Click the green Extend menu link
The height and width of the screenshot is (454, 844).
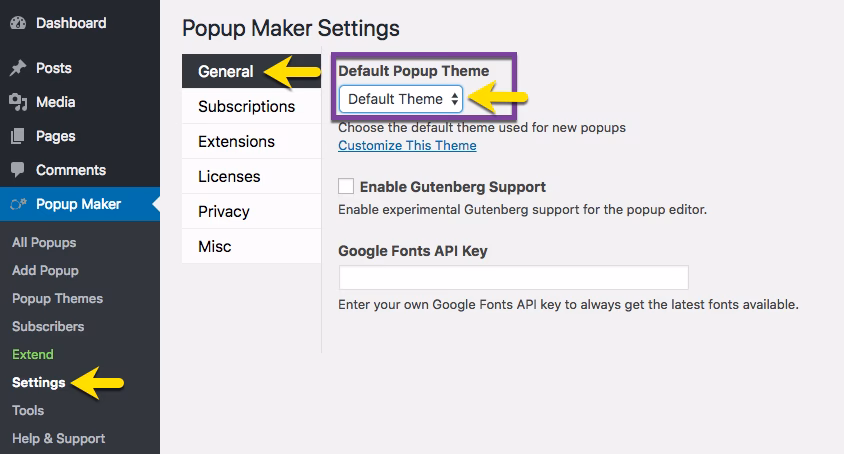(33, 354)
